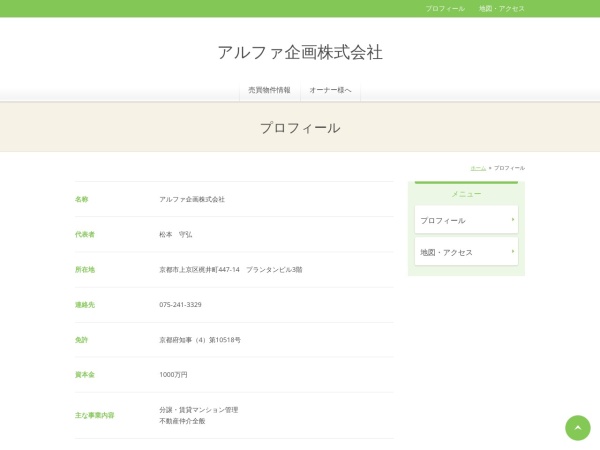
Task: Click the address text with 447-14
Action: 231,269
